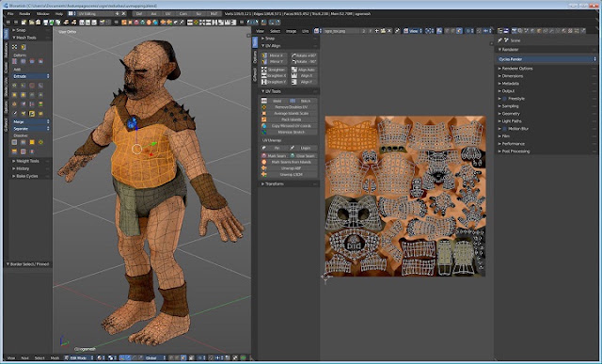Image resolution: width=602 pixels, height=364 pixels.
Task: Open the Cycles Render engine dropdown
Action: click(547, 59)
